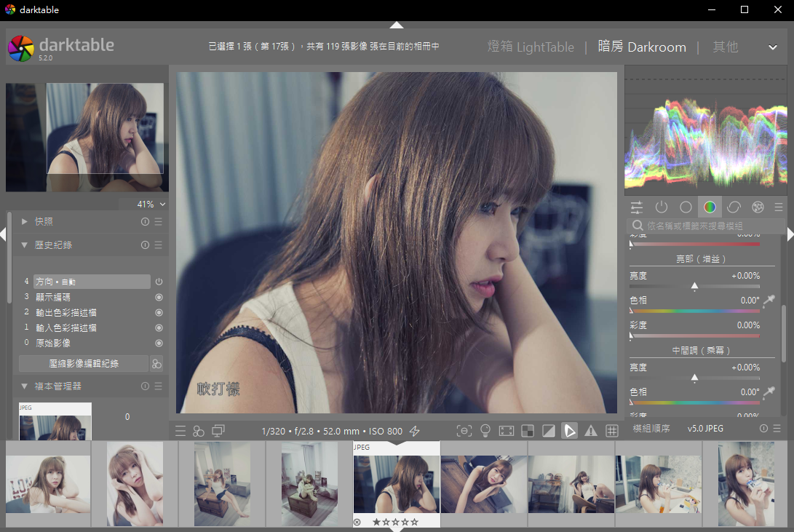Click the reject mark on selected filmstrip image

click(x=357, y=522)
